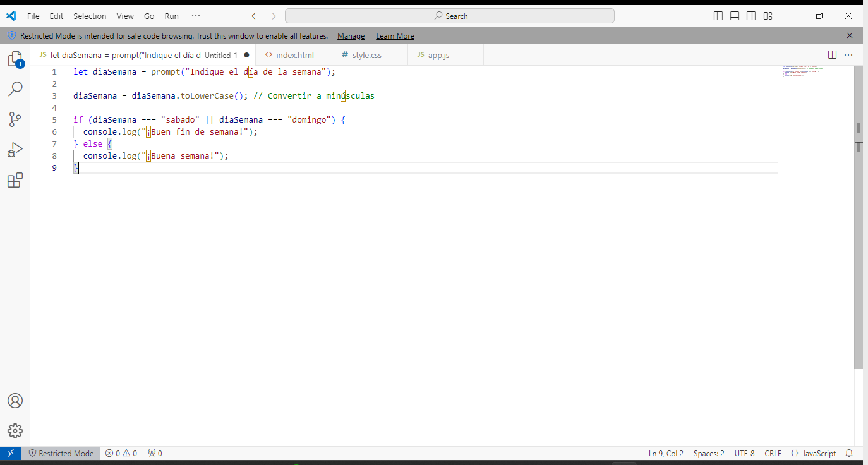868x465 pixels.
Task: Open editor More Actions ellipsis
Action: [848, 55]
